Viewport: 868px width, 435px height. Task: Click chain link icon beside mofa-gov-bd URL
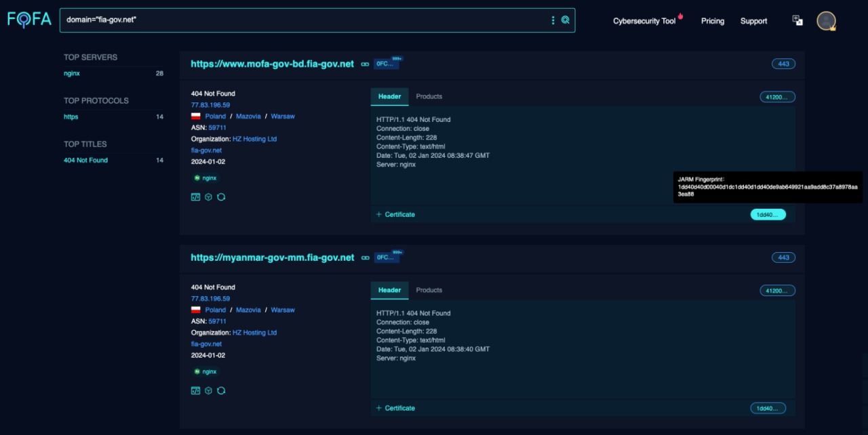click(x=365, y=64)
